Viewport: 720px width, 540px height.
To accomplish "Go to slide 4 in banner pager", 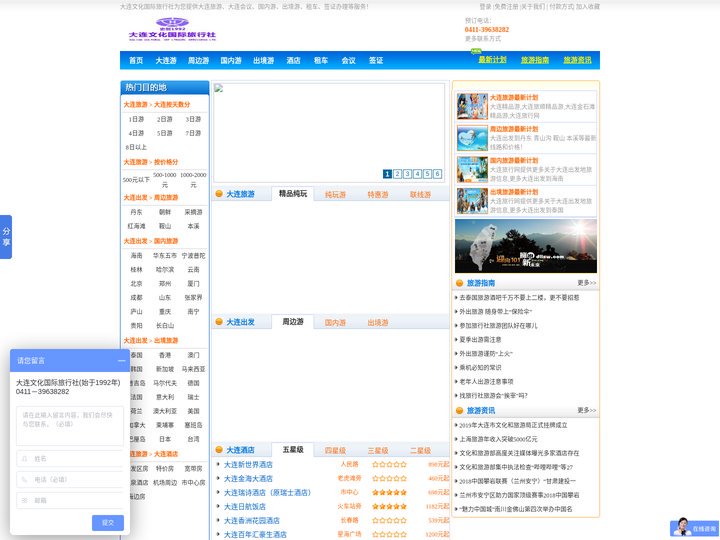I will tap(417, 174).
